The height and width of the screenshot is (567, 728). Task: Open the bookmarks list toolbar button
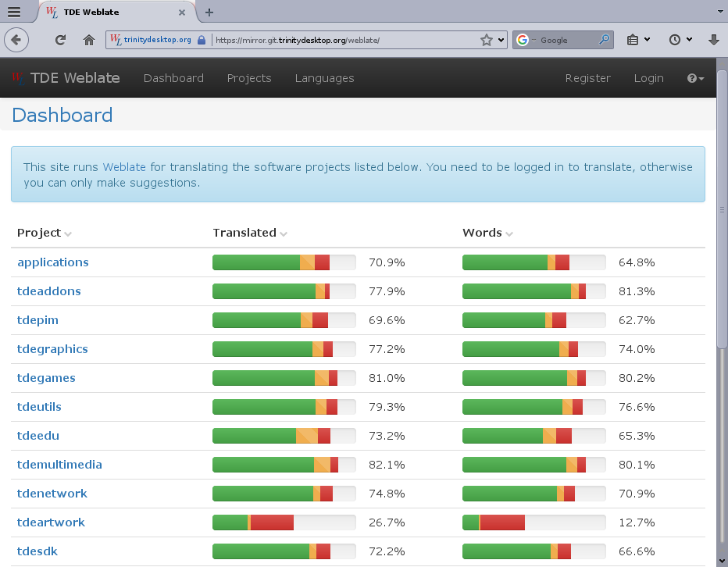(x=633, y=40)
